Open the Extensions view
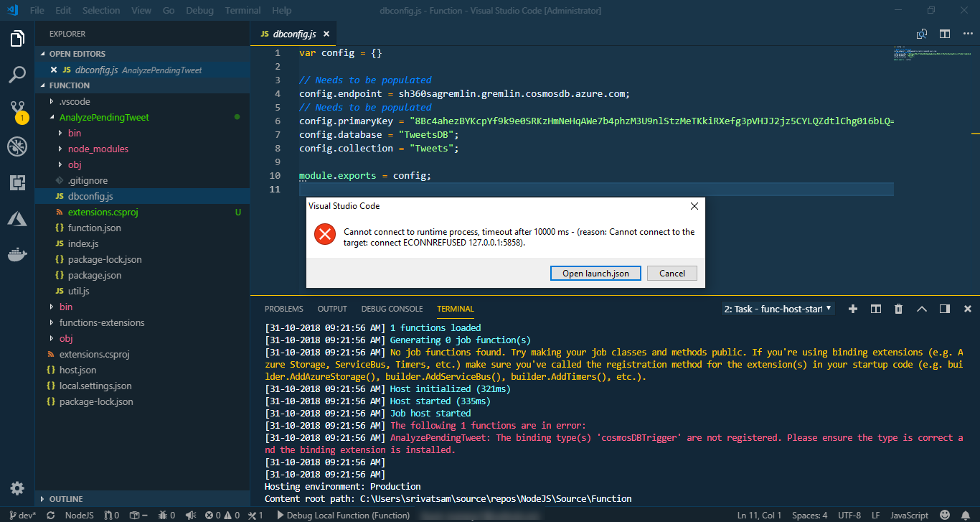 [17, 182]
